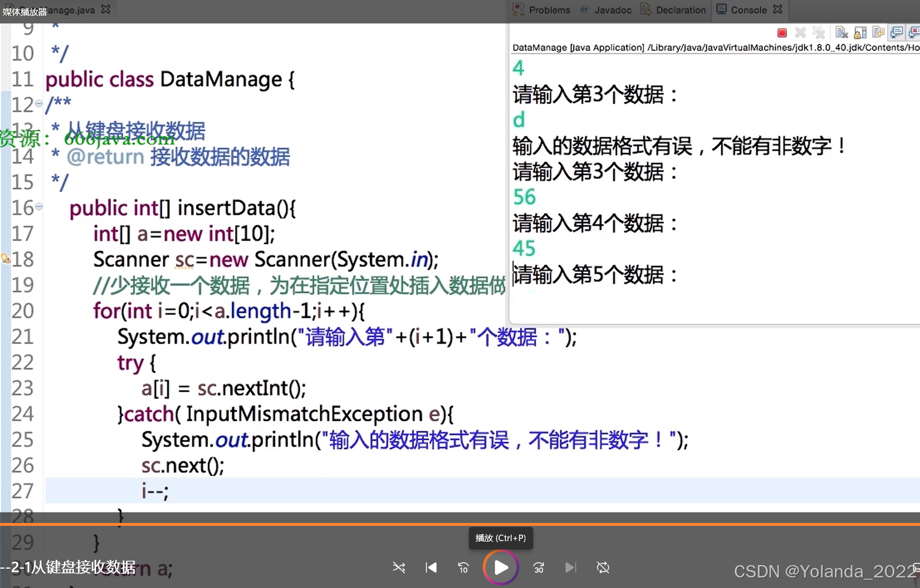Toggle Word Wrap icon in Console toolbar
920x588 pixels.
[878, 33]
